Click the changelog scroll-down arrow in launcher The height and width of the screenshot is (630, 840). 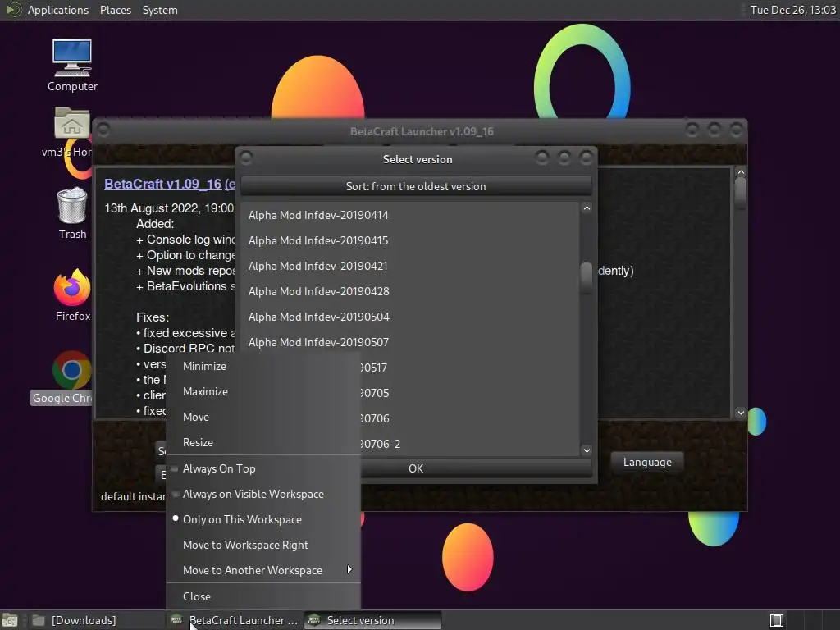741,413
